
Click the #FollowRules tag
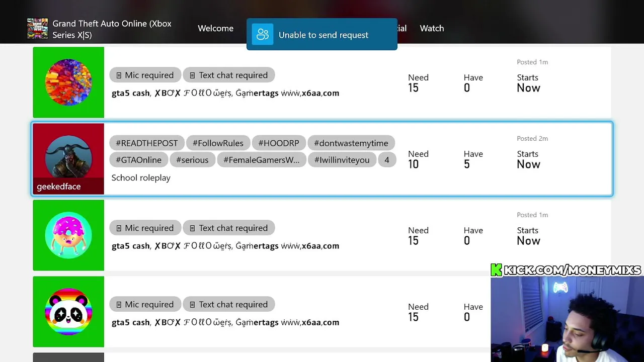[218, 143]
